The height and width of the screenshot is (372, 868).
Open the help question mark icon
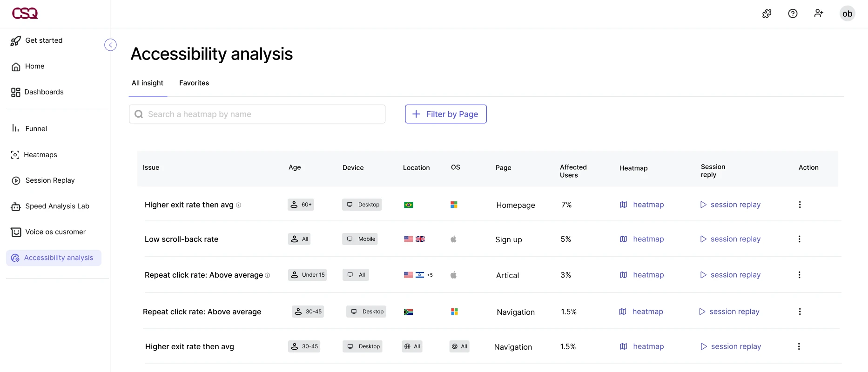pos(793,14)
